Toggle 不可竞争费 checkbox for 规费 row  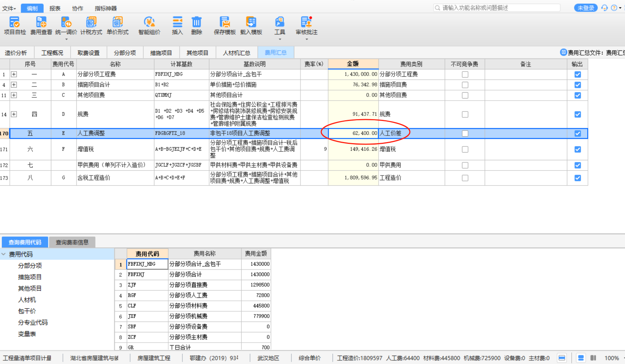465,114
